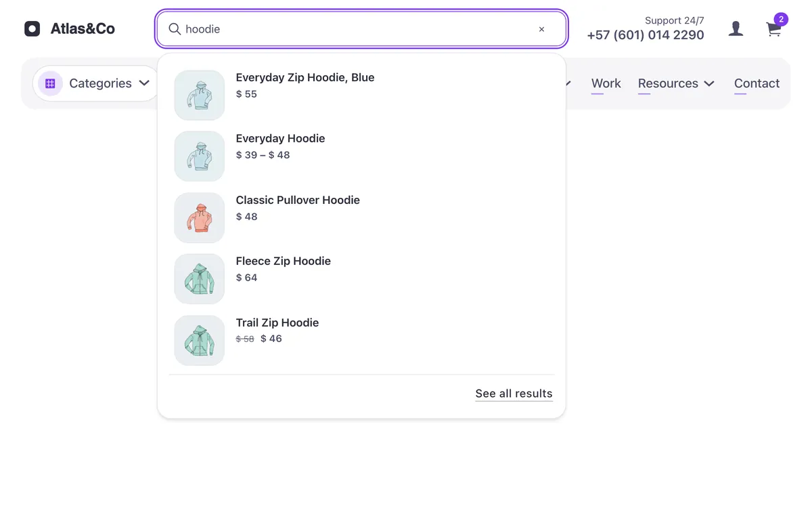Viewport: 812px width, 508px height.
Task: Click the $ 39 – $ 48 price range
Action: 263,155
